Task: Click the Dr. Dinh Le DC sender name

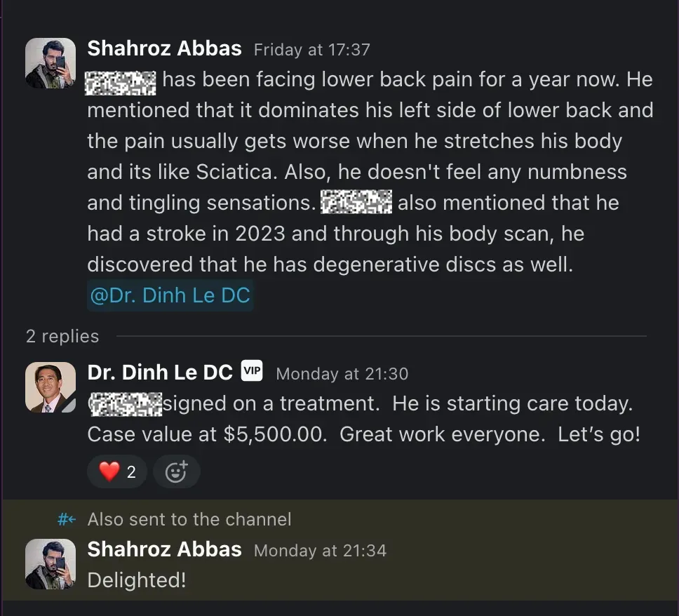Action: (160, 373)
